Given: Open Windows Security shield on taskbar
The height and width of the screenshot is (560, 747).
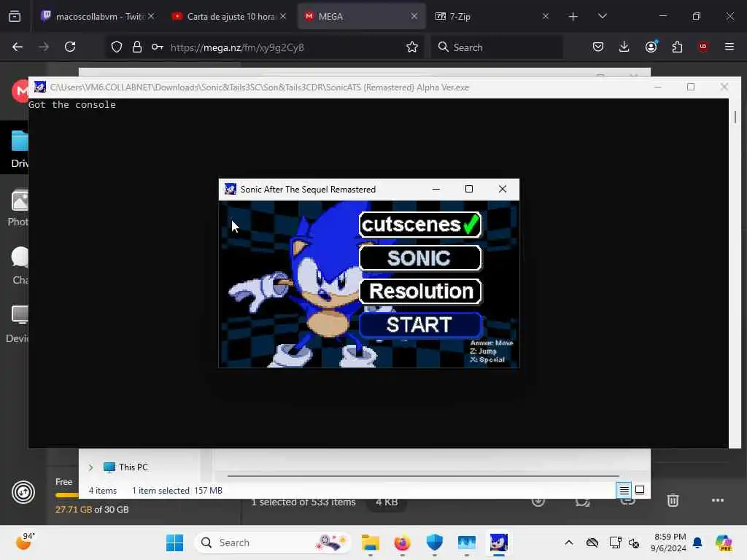Looking at the screenshot, I should (x=435, y=542).
